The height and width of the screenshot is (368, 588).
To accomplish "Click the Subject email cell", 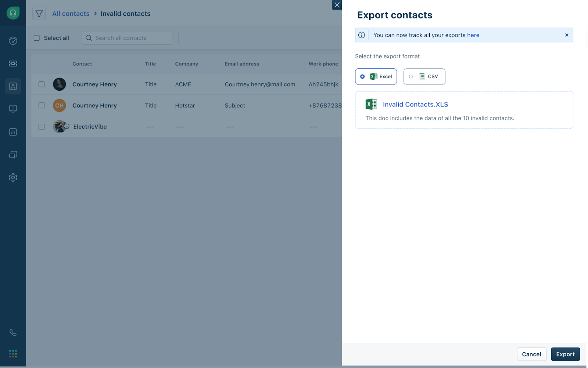I will [235, 106].
